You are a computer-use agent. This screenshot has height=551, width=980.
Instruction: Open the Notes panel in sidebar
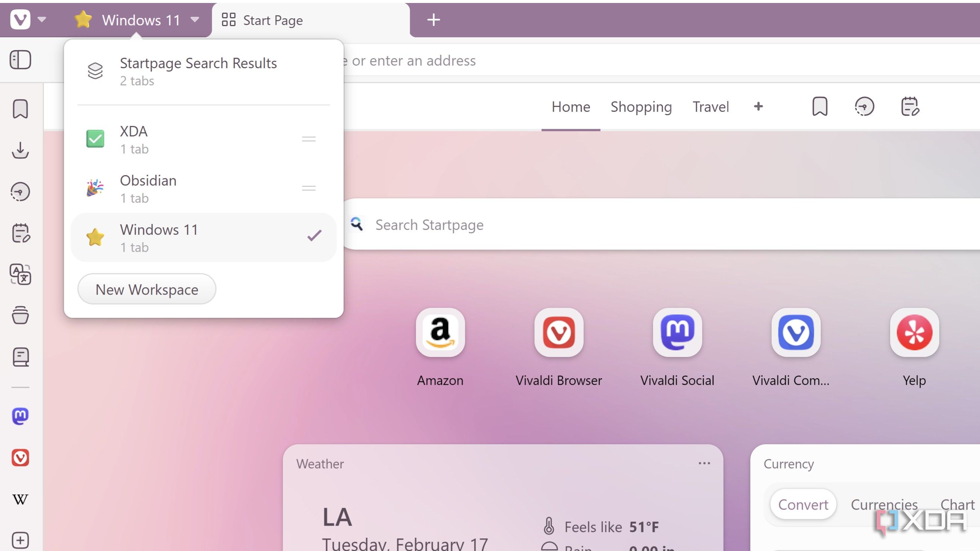[21, 233]
